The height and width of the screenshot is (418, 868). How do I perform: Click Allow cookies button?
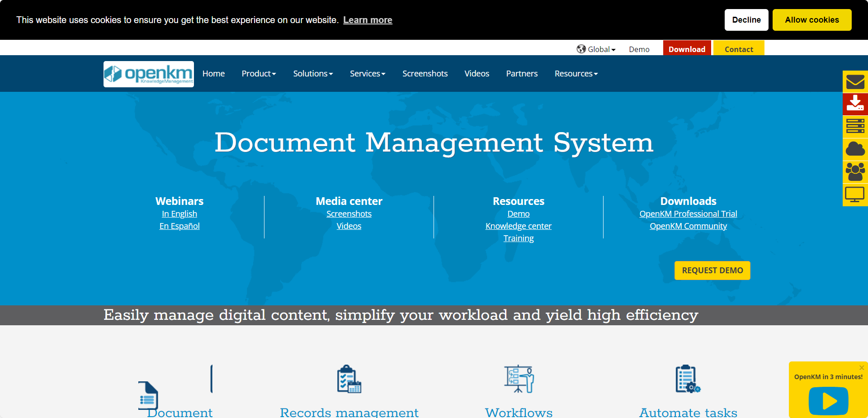pos(812,20)
